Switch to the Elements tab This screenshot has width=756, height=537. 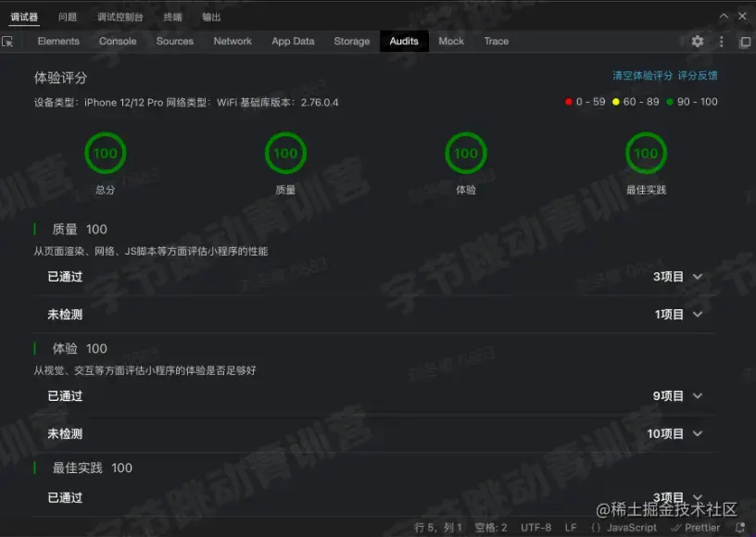point(58,42)
